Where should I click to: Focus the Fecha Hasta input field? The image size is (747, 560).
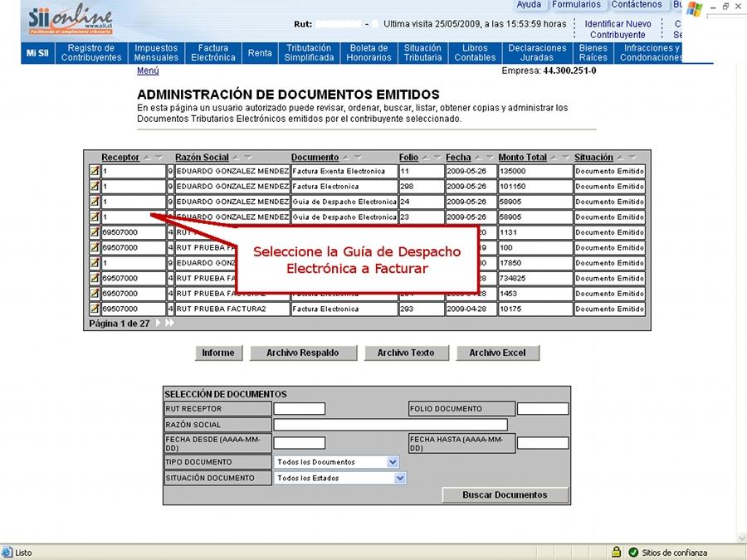pos(543,443)
